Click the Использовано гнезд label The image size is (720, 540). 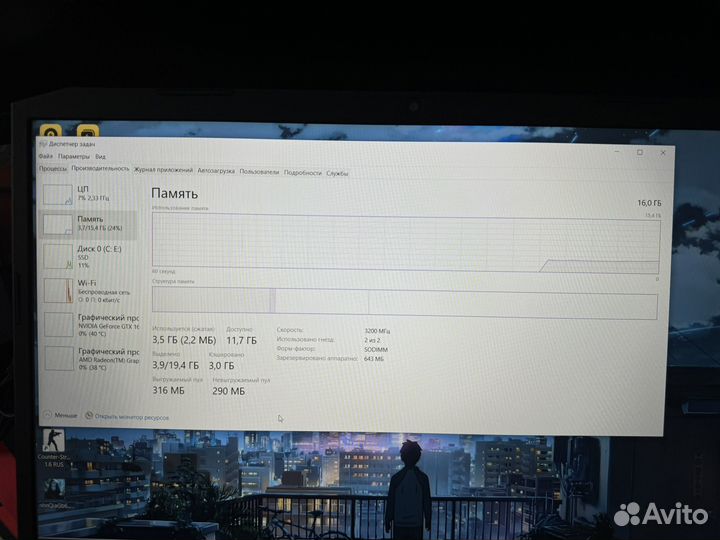(305, 339)
